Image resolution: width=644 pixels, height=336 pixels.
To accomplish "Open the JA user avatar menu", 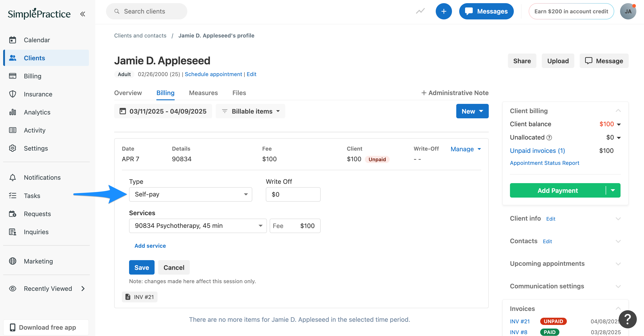I will (628, 11).
